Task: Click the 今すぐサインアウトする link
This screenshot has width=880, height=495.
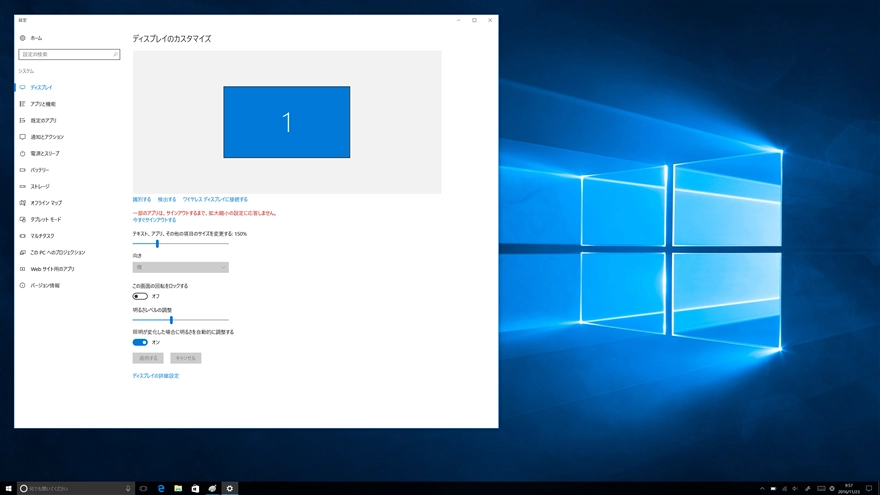Action: click(154, 220)
